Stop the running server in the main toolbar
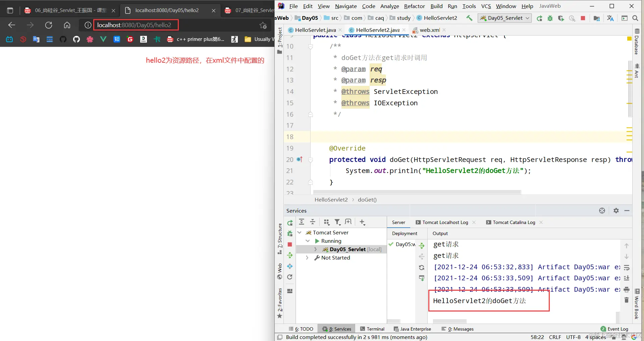 583,18
